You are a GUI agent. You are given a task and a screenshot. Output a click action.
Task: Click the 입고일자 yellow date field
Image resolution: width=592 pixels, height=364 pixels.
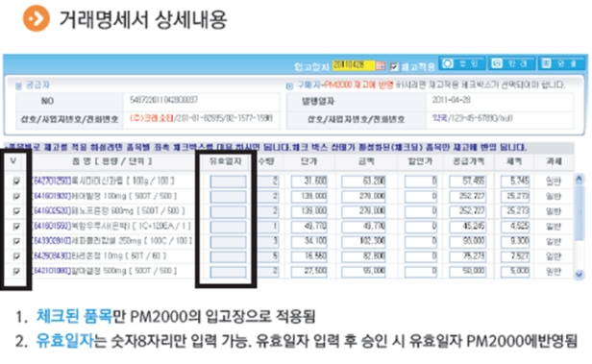coord(354,65)
